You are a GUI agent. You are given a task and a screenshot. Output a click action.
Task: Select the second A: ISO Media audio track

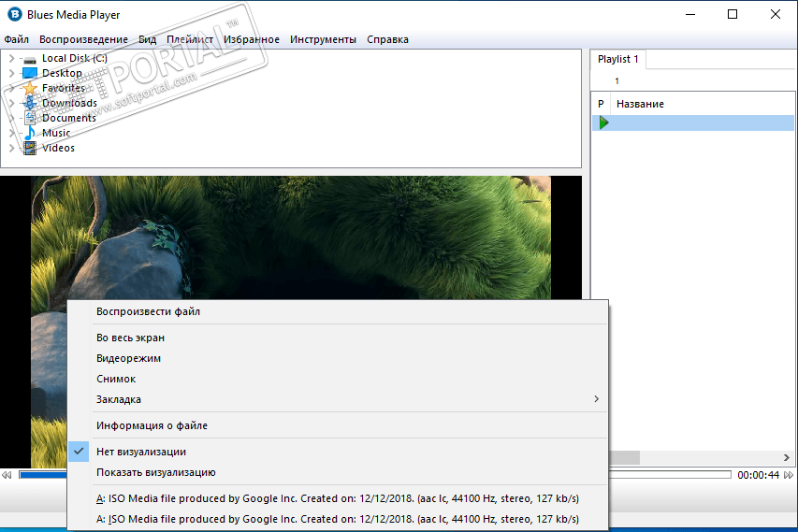(x=338, y=519)
